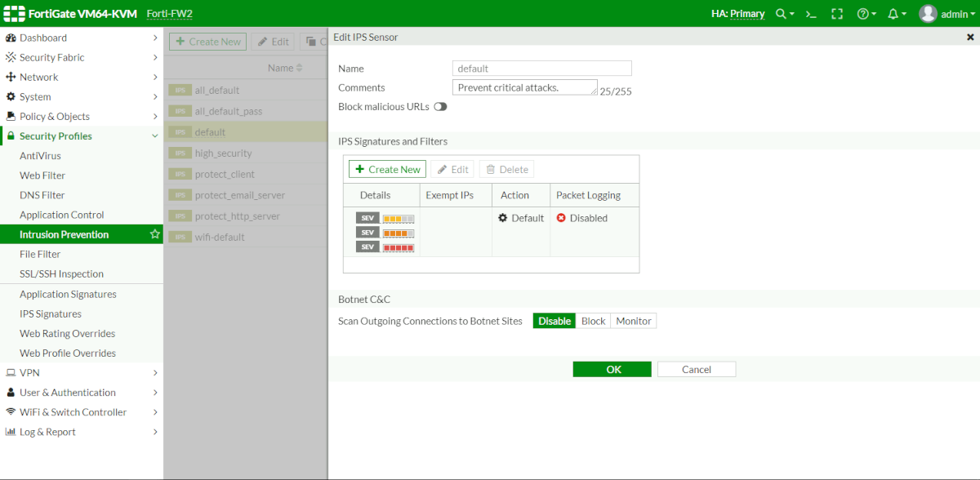Go to SSL/SSH Inspection page
The width and height of the screenshot is (980, 480).
[x=61, y=274]
